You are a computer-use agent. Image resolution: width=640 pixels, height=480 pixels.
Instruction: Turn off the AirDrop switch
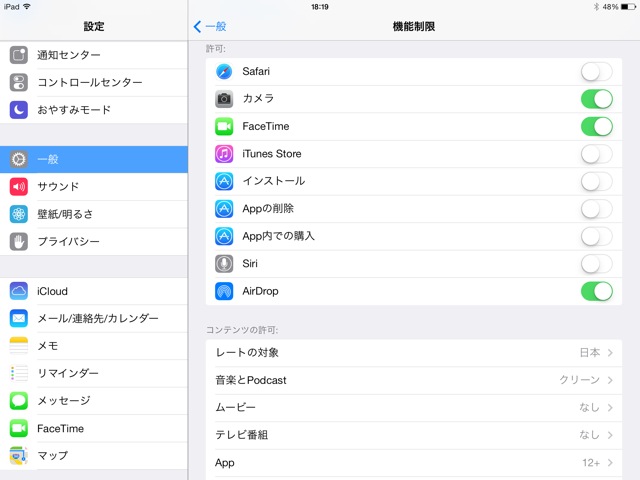click(596, 291)
